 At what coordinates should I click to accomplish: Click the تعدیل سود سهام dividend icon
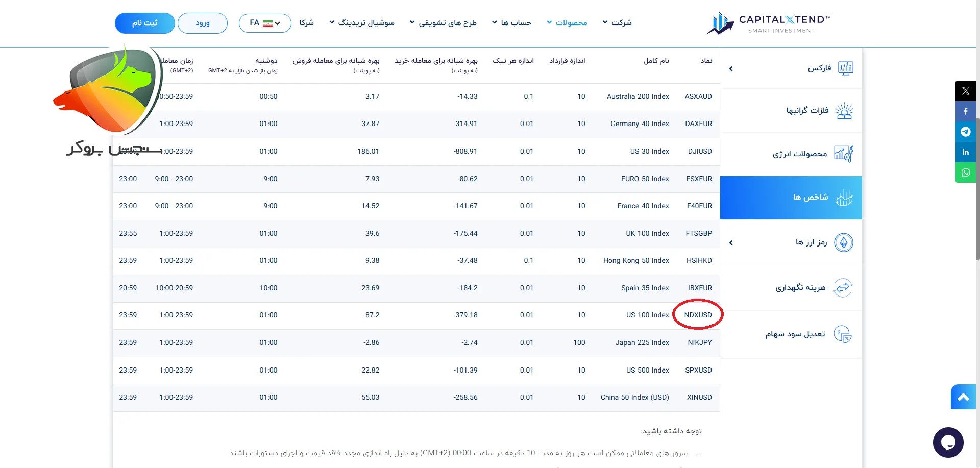843,334
